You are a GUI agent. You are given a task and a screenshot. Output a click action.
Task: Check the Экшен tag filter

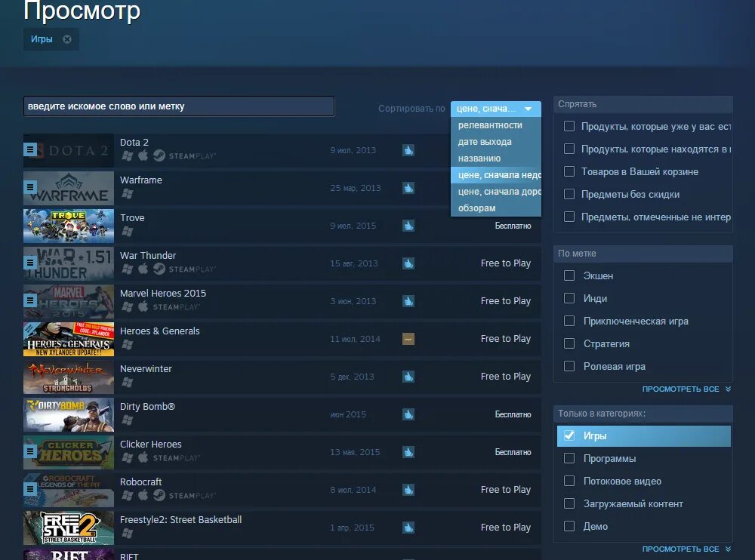(x=569, y=275)
